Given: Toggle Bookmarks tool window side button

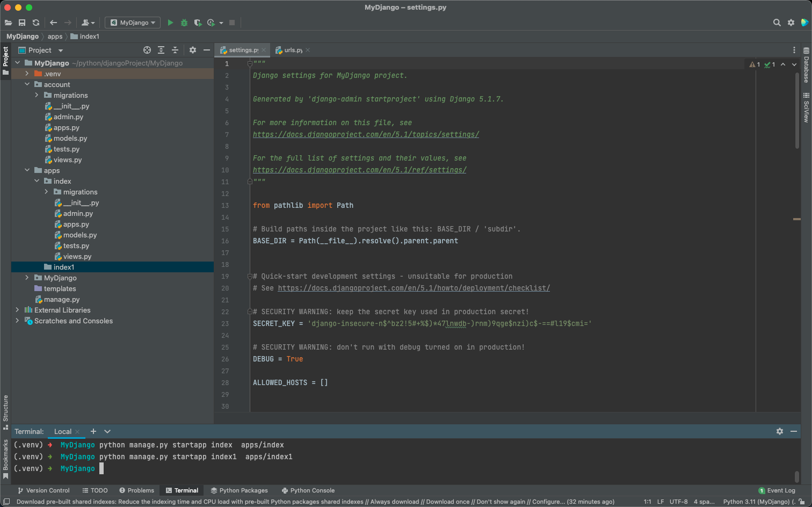Looking at the screenshot, I should coord(5,459).
